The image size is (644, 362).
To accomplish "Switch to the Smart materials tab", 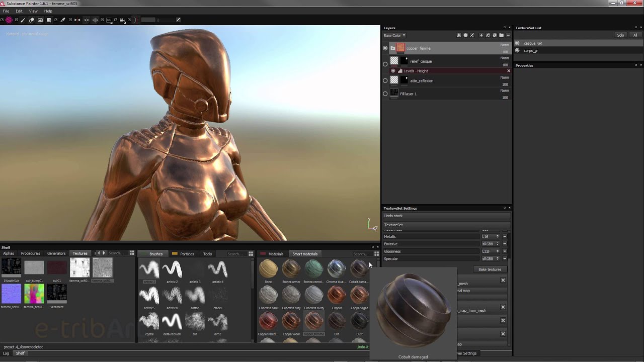I will (305, 254).
